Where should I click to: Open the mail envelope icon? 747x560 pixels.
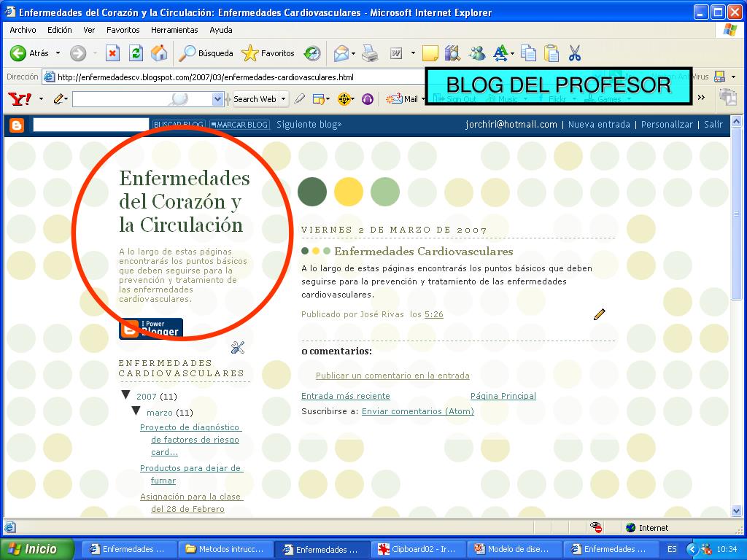pyautogui.click(x=341, y=52)
